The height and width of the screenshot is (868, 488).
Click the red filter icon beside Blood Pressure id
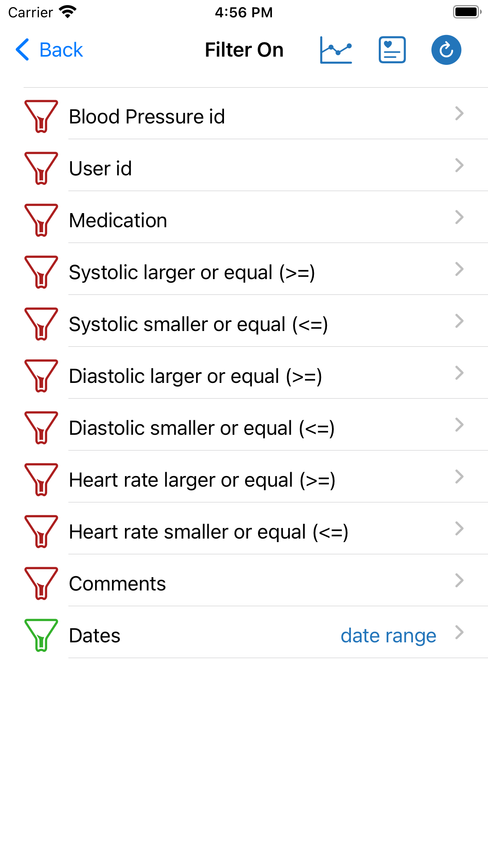(x=41, y=116)
